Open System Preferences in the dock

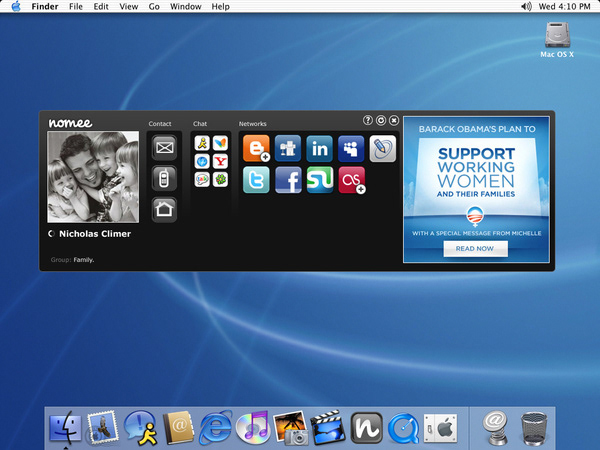click(x=440, y=428)
